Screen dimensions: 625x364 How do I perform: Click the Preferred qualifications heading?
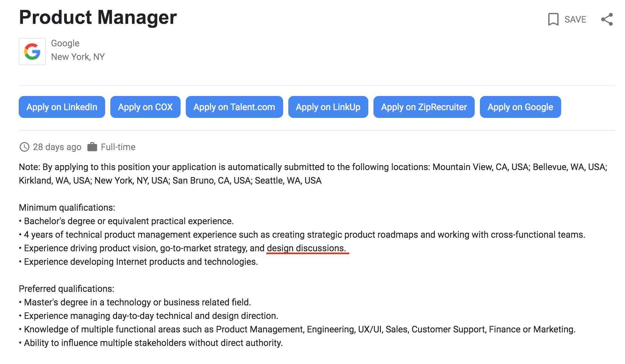pos(67,289)
